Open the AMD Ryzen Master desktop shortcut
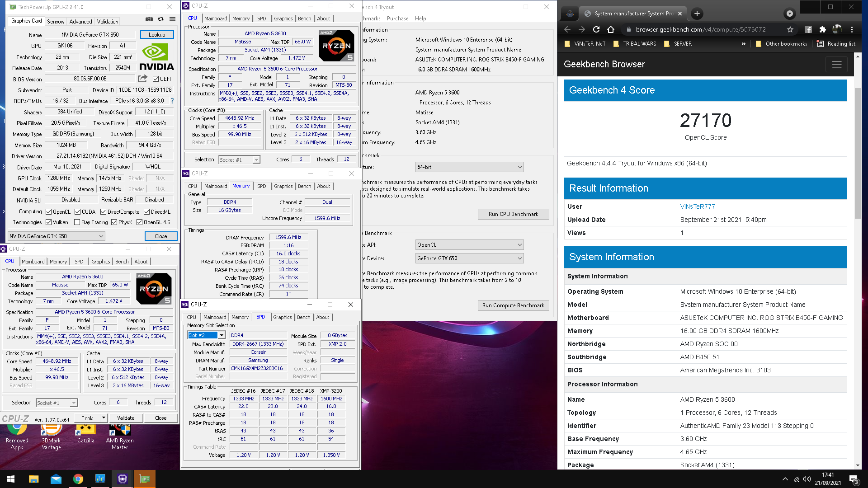Viewport: 868px width, 488px height. 120,436
